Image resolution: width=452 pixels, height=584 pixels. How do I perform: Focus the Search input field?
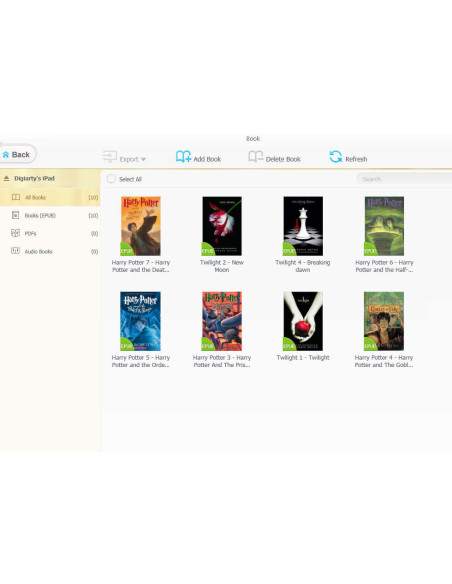[x=404, y=179]
